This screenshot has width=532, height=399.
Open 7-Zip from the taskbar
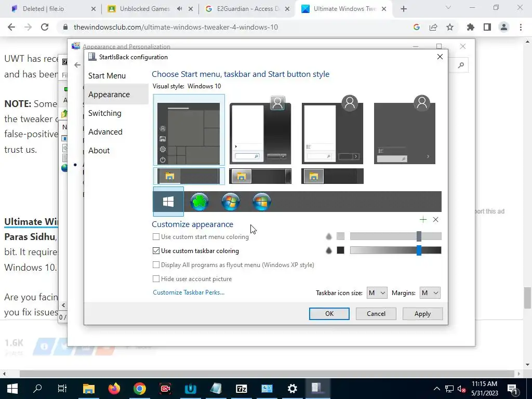(x=241, y=389)
